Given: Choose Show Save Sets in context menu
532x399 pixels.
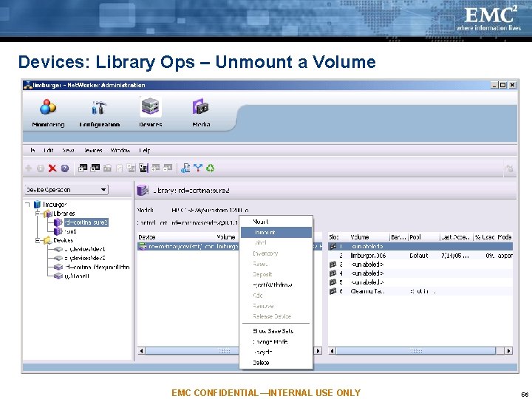Looking at the screenshot, I should pyautogui.click(x=276, y=331).
